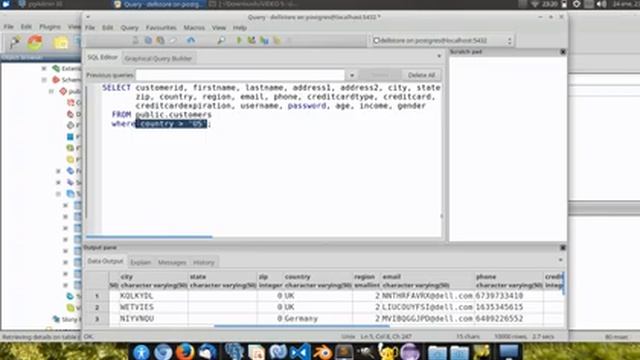This screenshot has width=640, height=360.
Task: Open the Favourites menu
Action: coord(161,28)
